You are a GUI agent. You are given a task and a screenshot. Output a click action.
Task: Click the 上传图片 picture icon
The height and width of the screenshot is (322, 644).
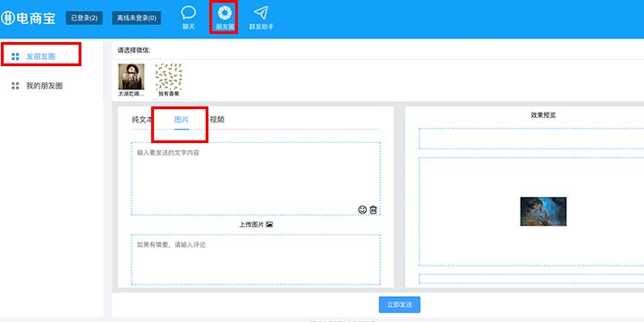(x=269, y=225)
